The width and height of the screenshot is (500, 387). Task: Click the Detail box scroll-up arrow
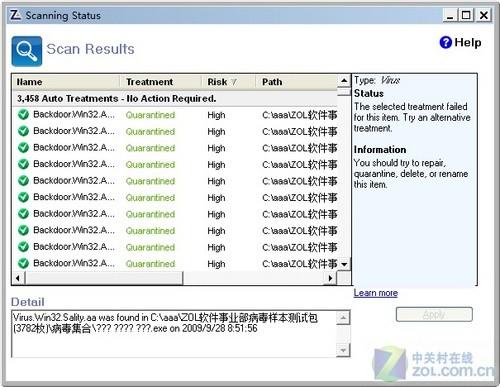click(343, 318)
